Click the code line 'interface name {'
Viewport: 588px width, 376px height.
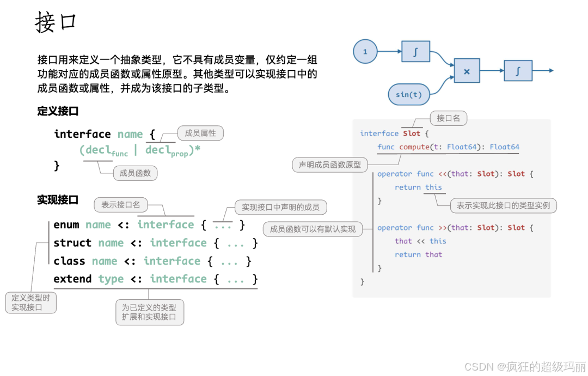pos(105,134)
